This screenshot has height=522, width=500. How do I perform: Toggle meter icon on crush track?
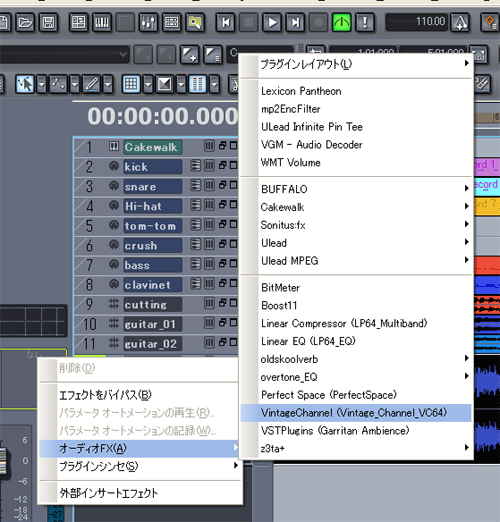pos(209,244)
